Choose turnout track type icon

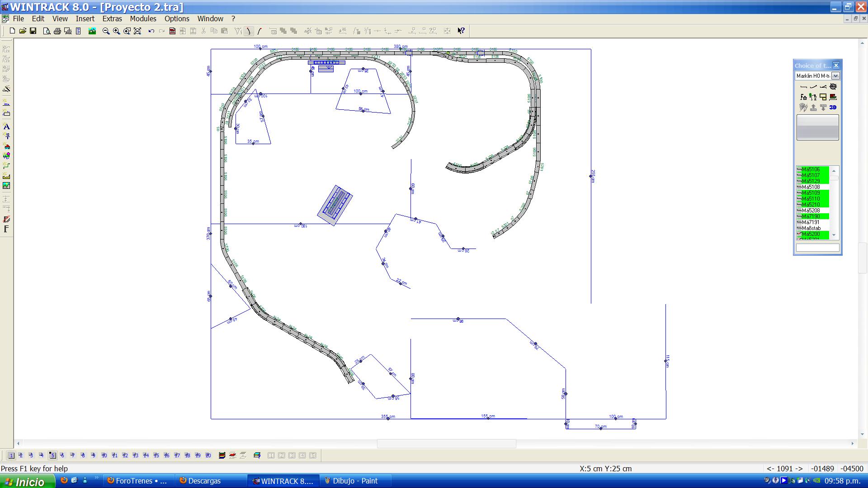click(x=823, y=86)
